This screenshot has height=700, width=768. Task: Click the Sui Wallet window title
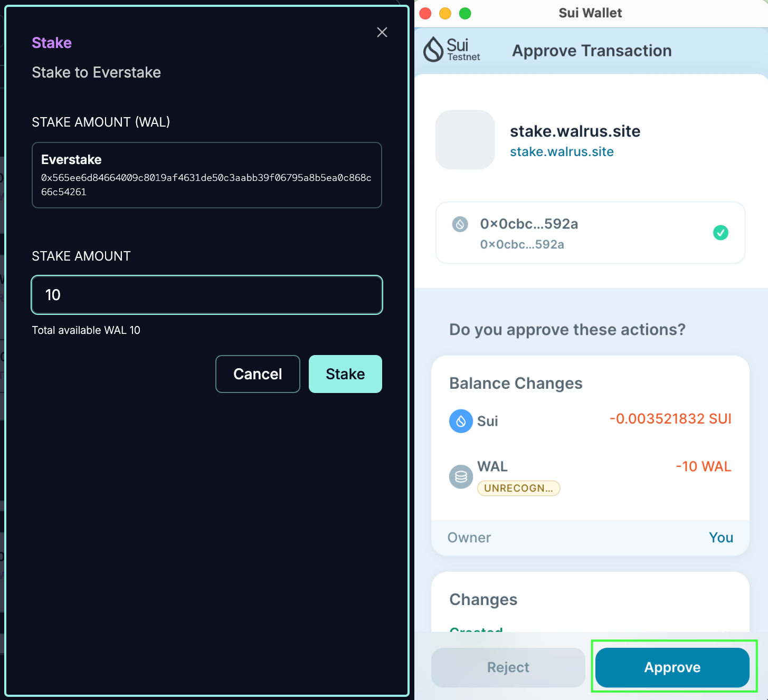point(590,13)
